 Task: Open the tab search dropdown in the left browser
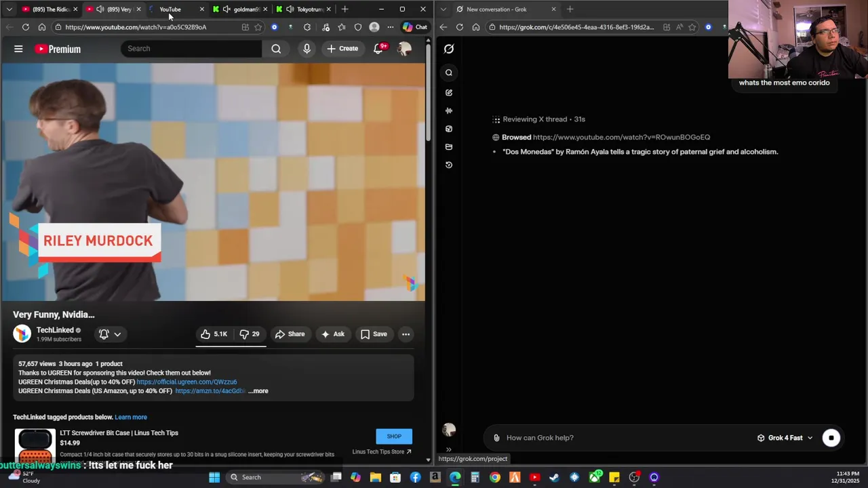tap(9, 9)
